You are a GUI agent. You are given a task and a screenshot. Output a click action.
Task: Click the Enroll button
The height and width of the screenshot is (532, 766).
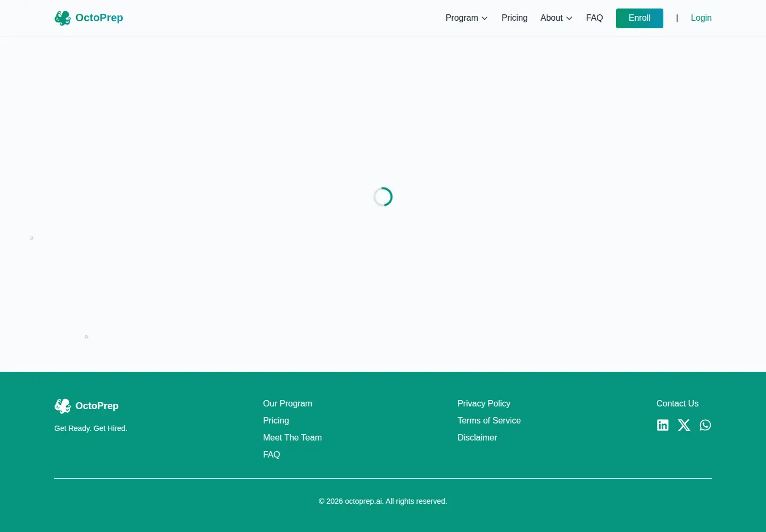coord(639,18)
